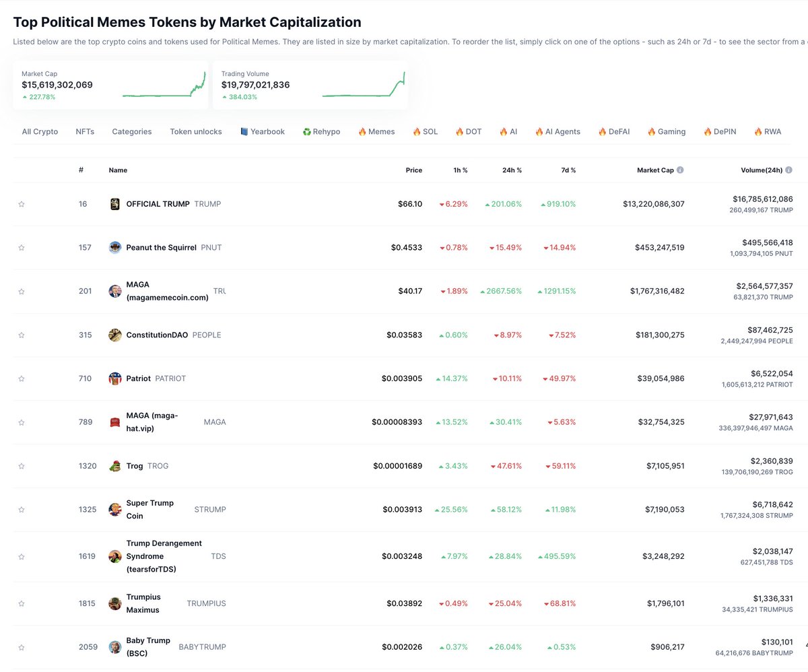Switch to the All Crypto tab

(40, 132)
